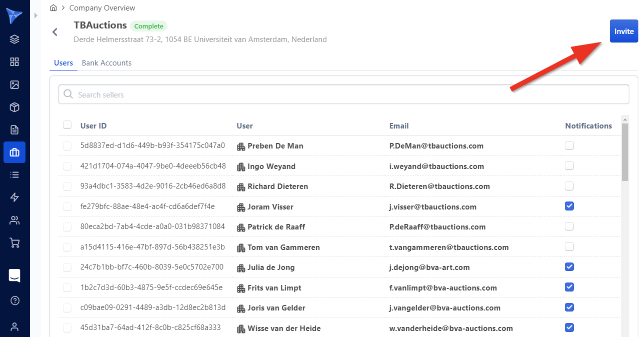The image size is (644, 337).
Task: Click the Company Overview breadcrumb
Action: (102, 7)
